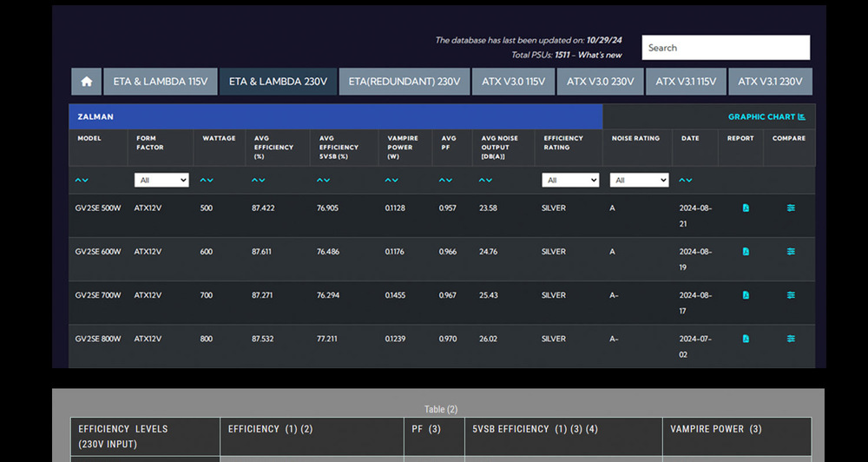Image resolution: width=868 pixels, height=462 pixels.
Task: Select the GV2SE 800W model name
Action: (98, 339)
